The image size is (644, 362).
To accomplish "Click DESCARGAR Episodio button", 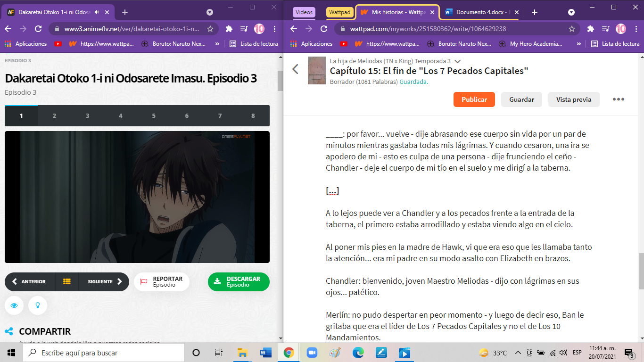I will click(239, 282).
